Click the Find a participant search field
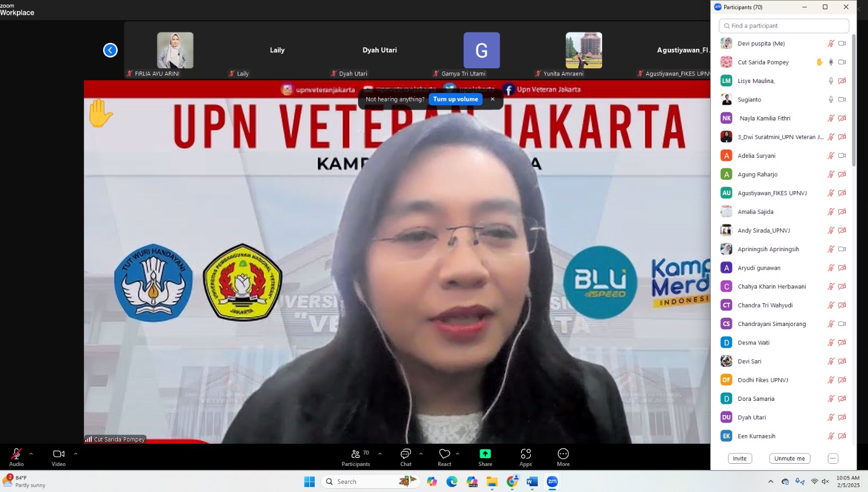 [x=784, y=25]
